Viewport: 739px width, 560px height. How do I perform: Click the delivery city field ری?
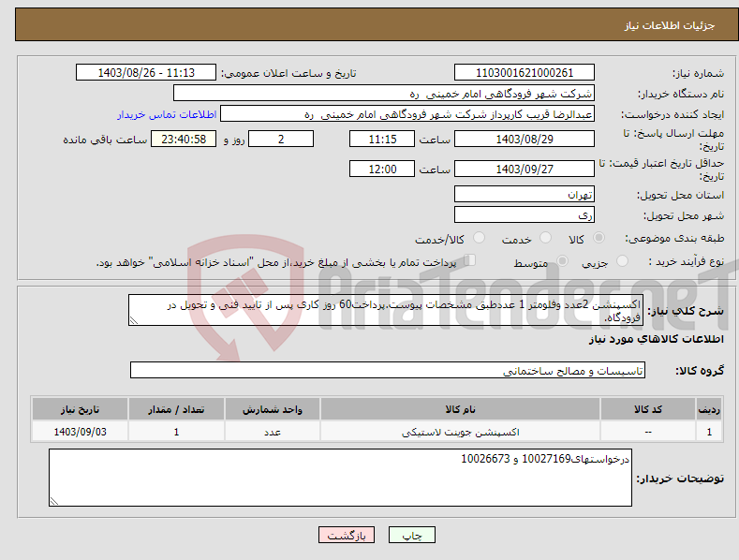tap(525, 215)
